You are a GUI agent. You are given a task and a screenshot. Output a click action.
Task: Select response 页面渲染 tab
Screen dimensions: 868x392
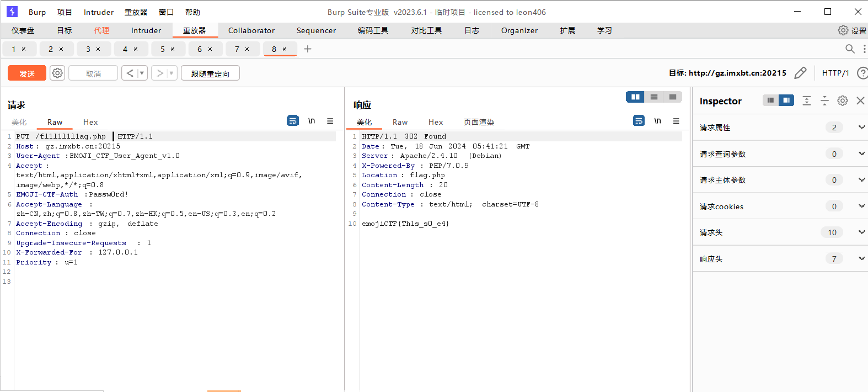(479, 122)
